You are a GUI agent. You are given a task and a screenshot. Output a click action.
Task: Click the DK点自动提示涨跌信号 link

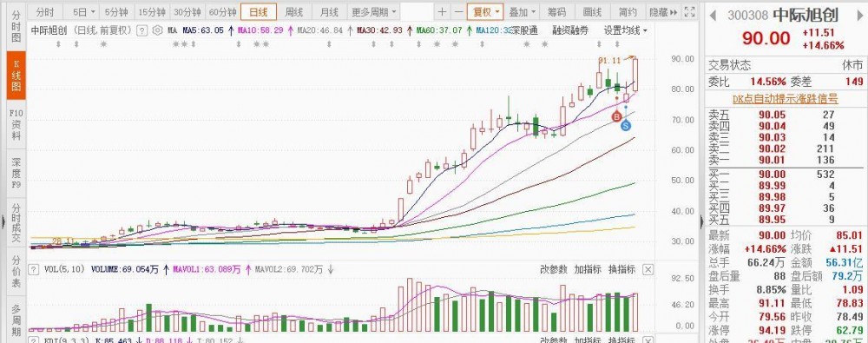(x=785, y=99)
